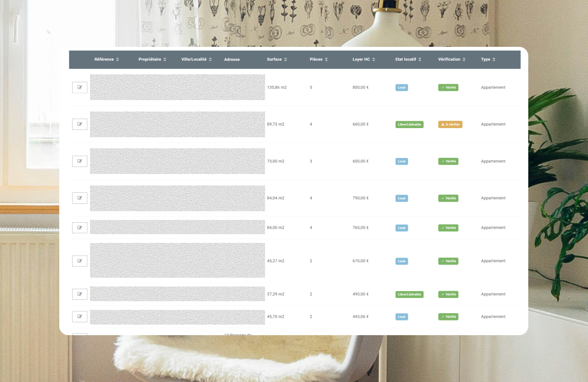Viewport: 588px width, 382px height.
Task: Open edit button for 73,00 m2 row
Action: click(79, 161)
